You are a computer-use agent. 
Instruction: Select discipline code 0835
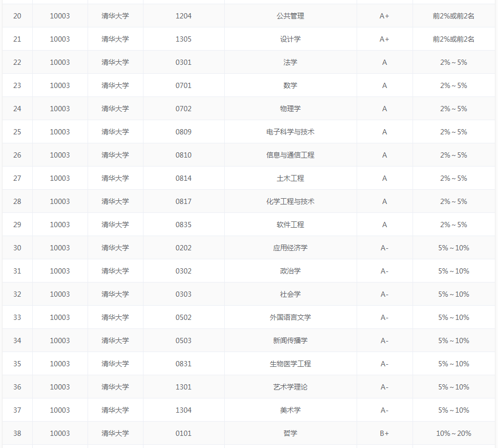click(184, 225)
